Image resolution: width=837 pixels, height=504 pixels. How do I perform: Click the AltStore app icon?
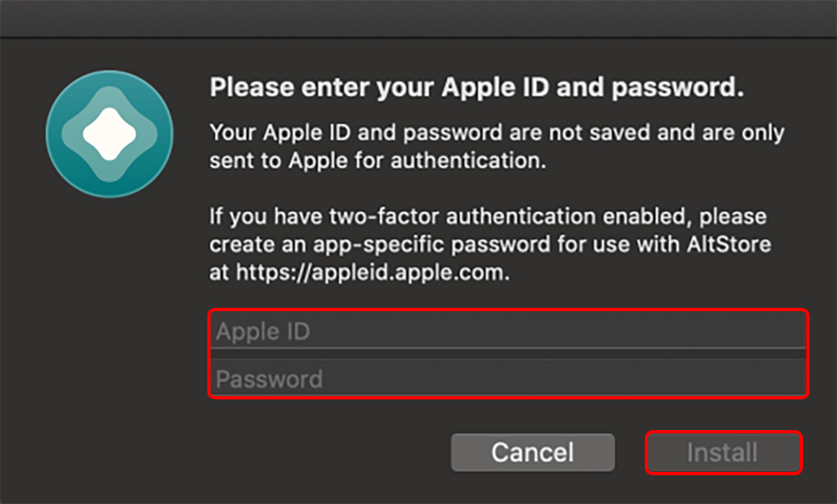tap(109, 134)
